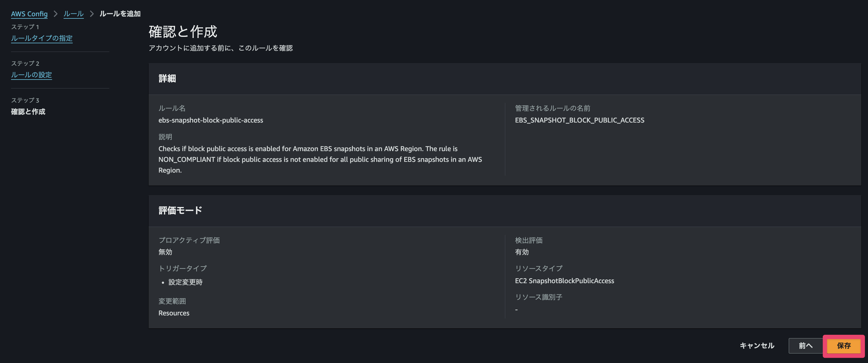Open the AWS Config breadcrumb link
Screen dimensions: 868x363
tap(30, 14)
